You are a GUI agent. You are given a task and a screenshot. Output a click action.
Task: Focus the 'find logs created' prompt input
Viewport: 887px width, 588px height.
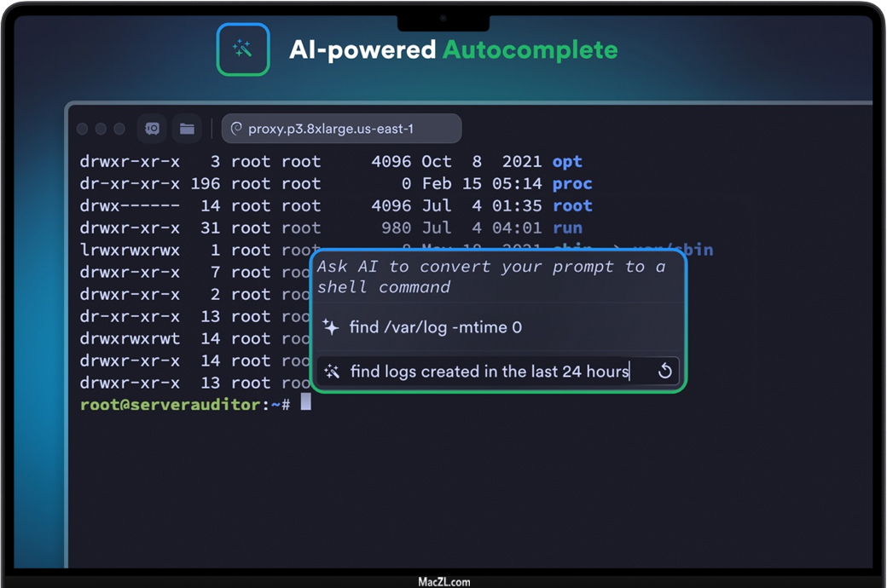(x=489, y=372)
